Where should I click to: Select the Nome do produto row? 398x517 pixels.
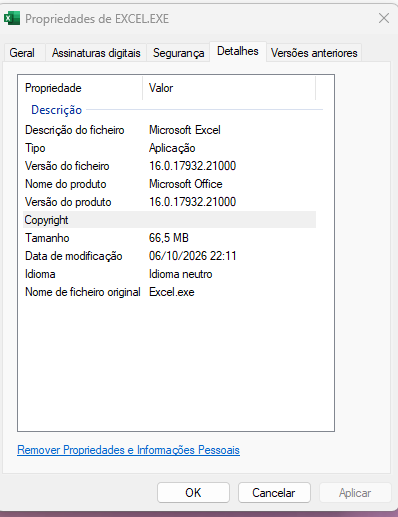pos(169,184)
